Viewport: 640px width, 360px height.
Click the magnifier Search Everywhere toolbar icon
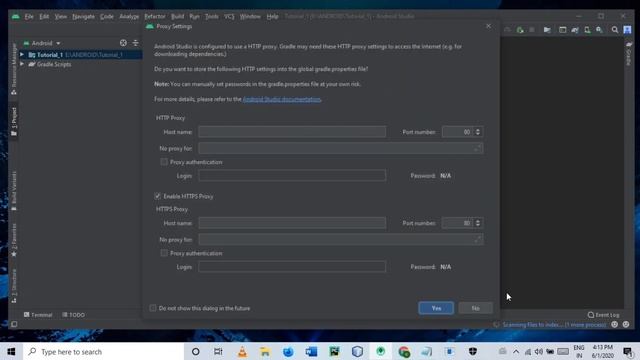[x=615, y=30]
